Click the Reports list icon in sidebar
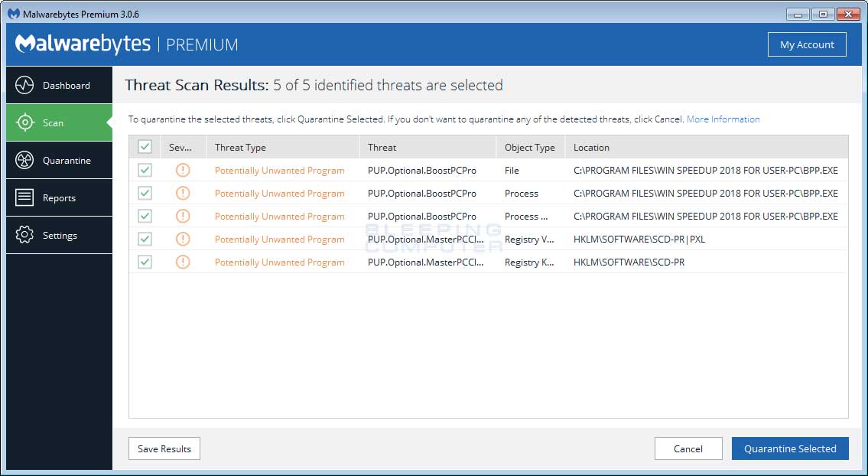Screen dimensions: 868x476 pos(24,197)
